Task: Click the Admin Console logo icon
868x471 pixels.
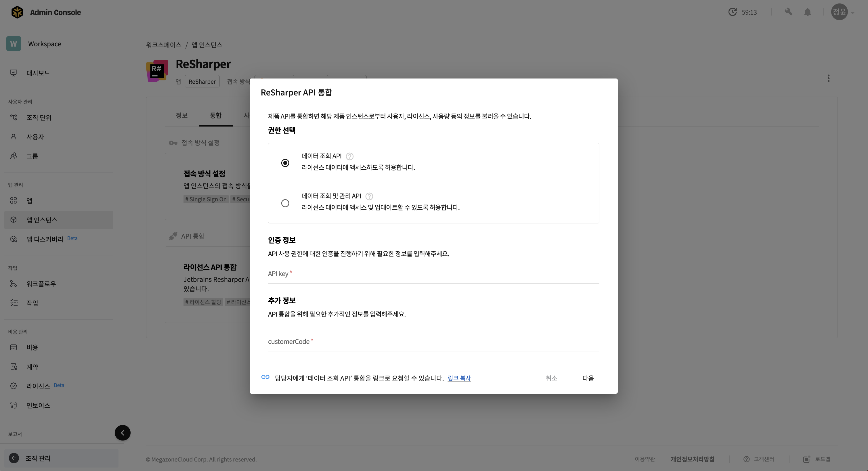Action: point(17,12)
